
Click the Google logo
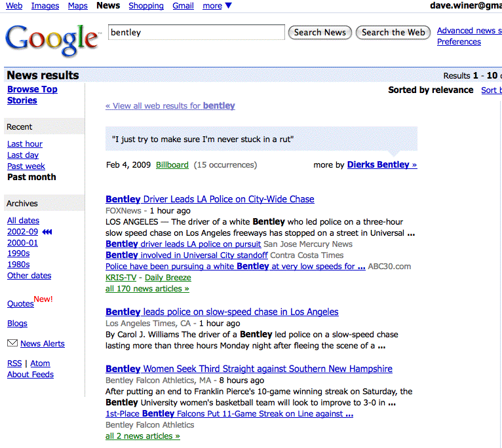click(52, 39)
